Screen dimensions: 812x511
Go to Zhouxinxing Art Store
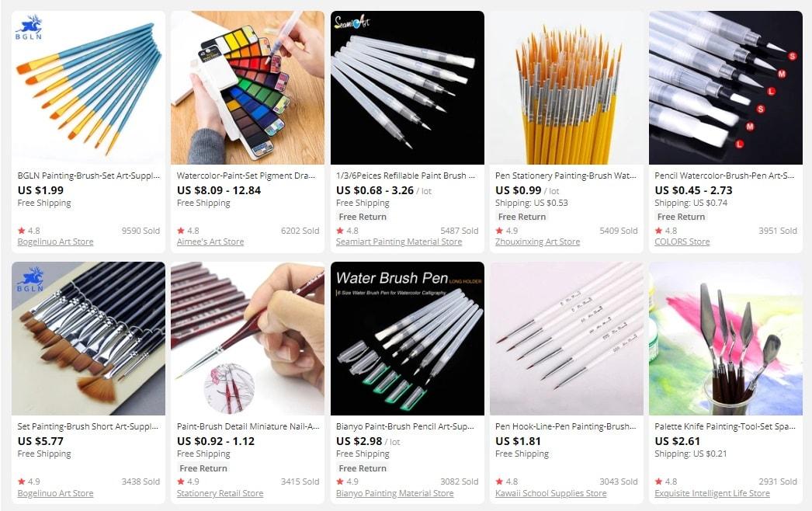(537, 242)
